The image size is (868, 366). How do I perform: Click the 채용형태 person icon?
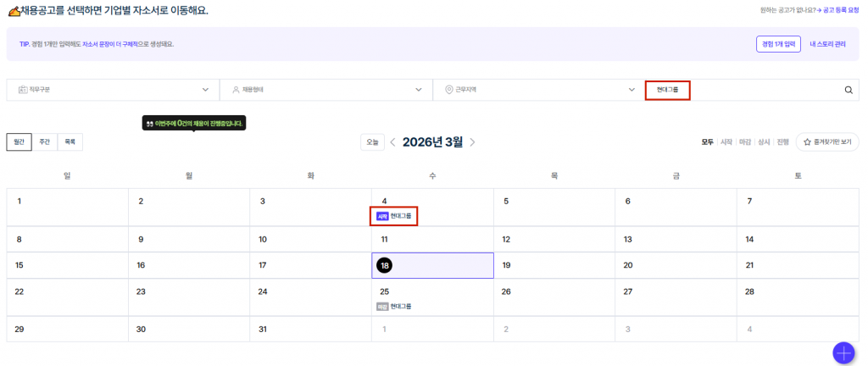[x=236, y=90]
